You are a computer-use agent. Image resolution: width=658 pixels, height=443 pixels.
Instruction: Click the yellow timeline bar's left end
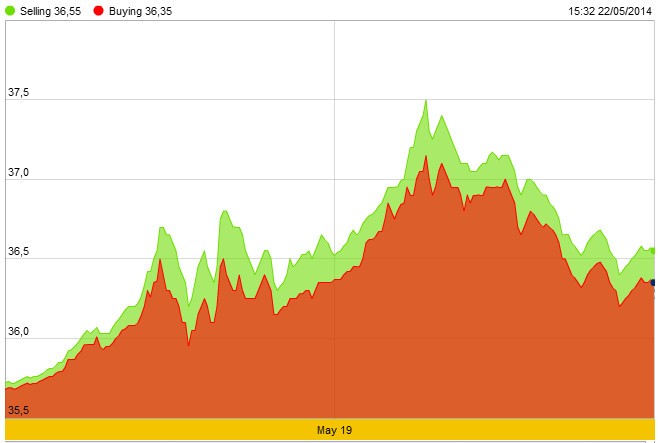click(x=12, y=430)
